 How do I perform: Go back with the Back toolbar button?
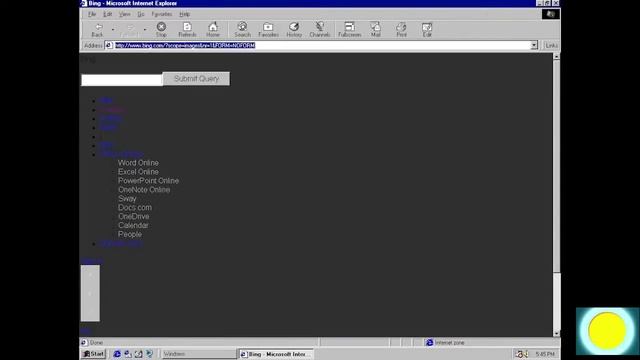(97, 30)
